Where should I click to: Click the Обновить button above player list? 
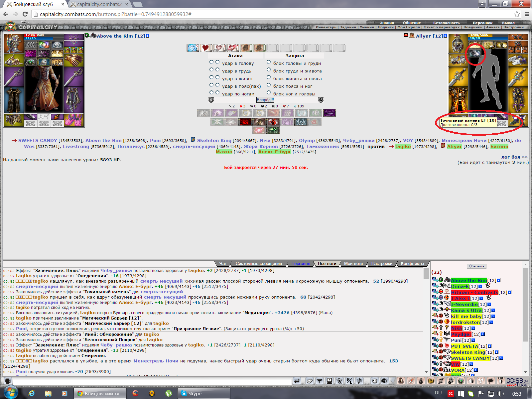pyautogui.click(x=476, y=266)
